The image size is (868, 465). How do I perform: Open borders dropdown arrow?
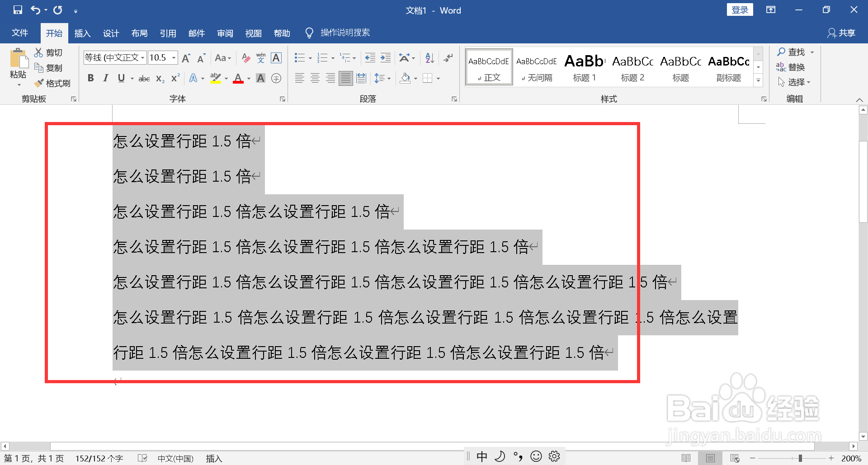[x=438, y=79]
